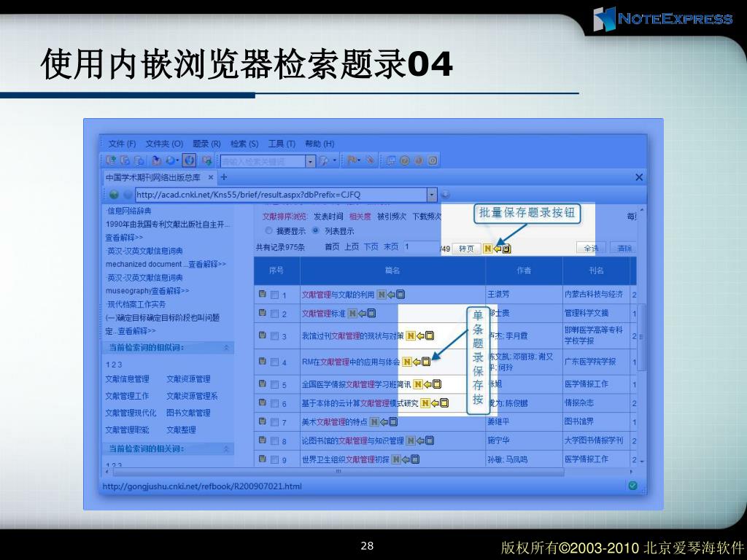The width and height of the screenshot is (747, 560).
Task: Click the green back navigation button beside URL
Action: pyautogui.click(x=114, y=194)
